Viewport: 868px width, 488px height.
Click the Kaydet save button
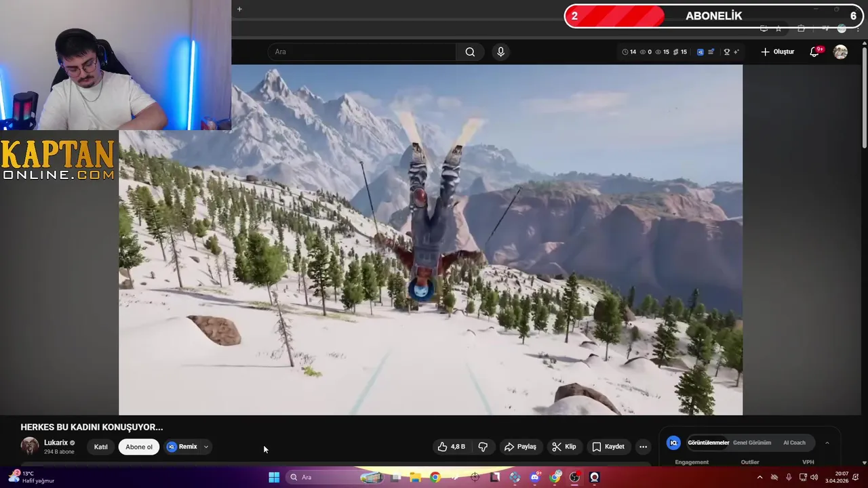608,447
